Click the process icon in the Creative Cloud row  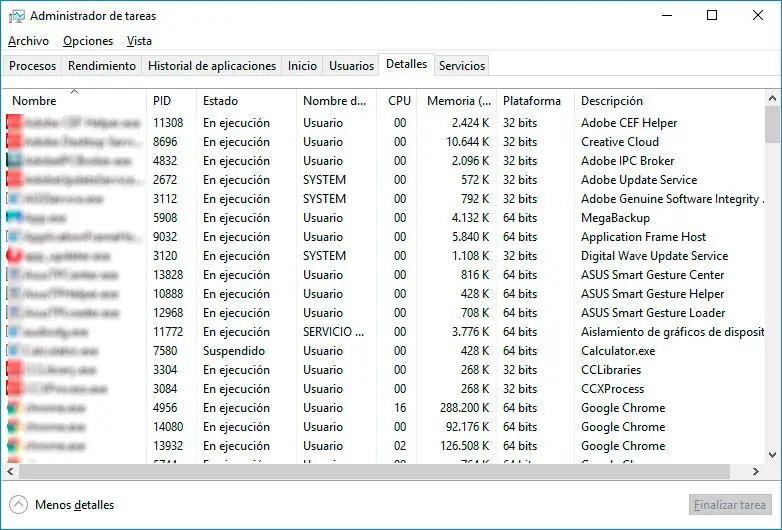click(x=14, y=142)
